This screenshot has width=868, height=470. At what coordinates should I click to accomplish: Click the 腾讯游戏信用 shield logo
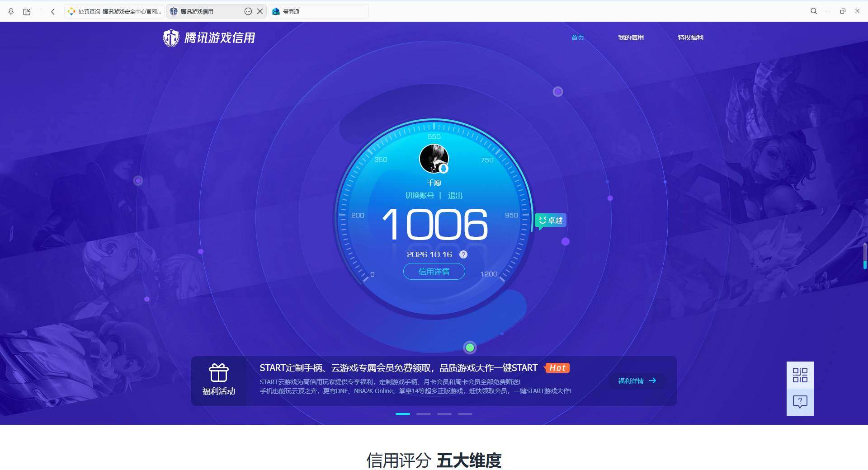pyautogui.click(x=171, y=38)
